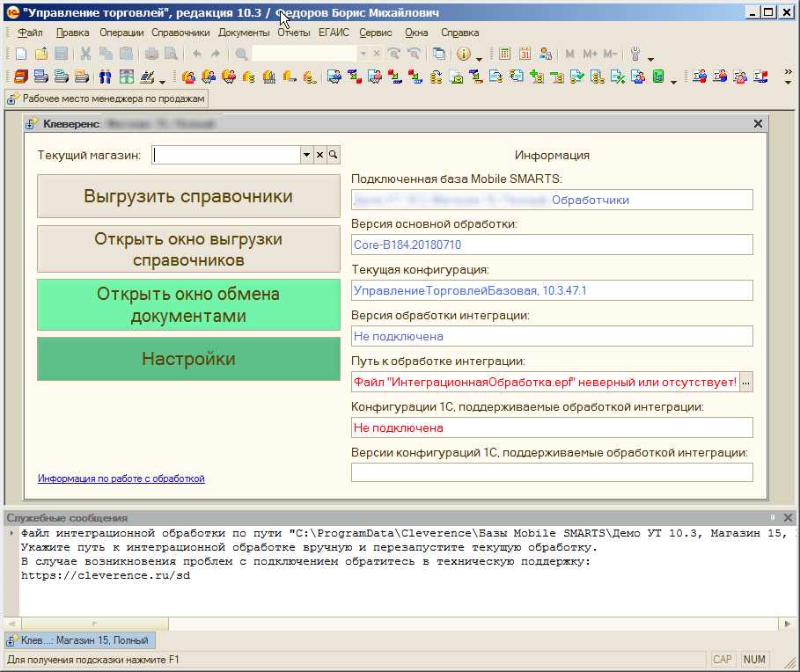The image size is (800, 672).
Task: Click the magnifier search icon beside shop field
Action: coord(334,155)
